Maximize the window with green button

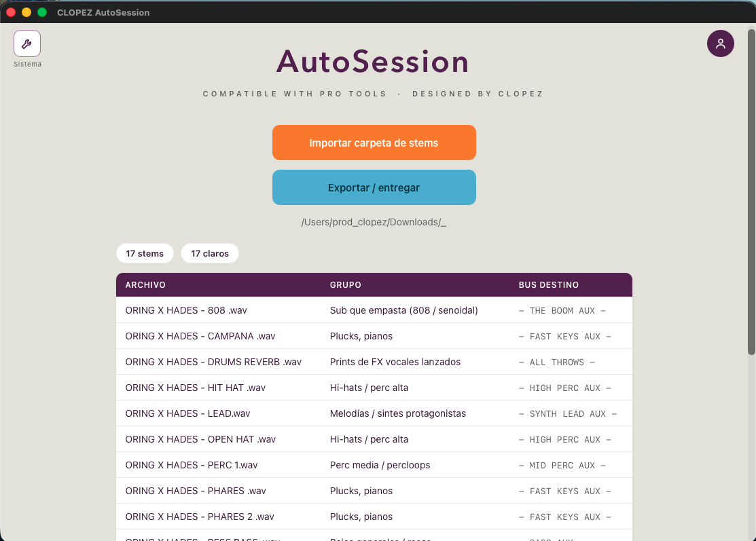[x=42, y=12]
